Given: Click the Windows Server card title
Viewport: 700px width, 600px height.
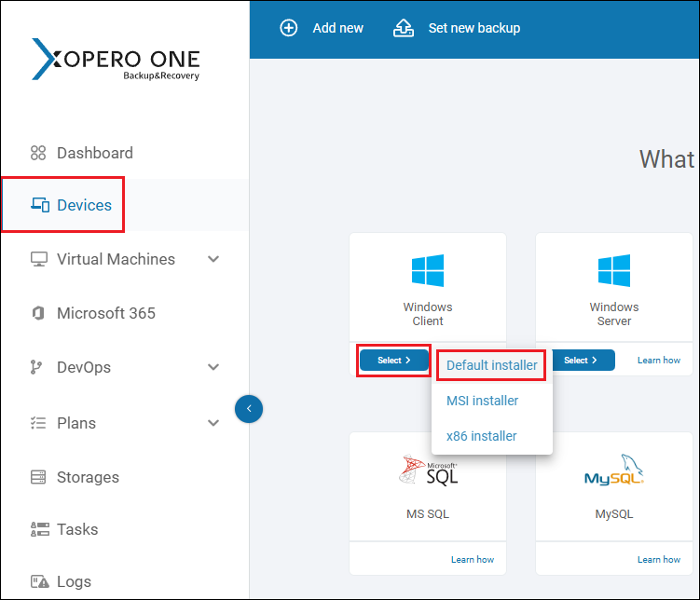Looking at the screenshot, I should pyautogui.click(x=614, y=314).
